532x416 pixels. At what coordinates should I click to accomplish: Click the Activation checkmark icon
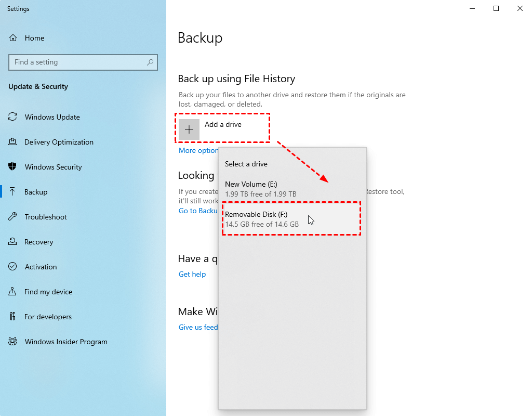coord(13,267)
